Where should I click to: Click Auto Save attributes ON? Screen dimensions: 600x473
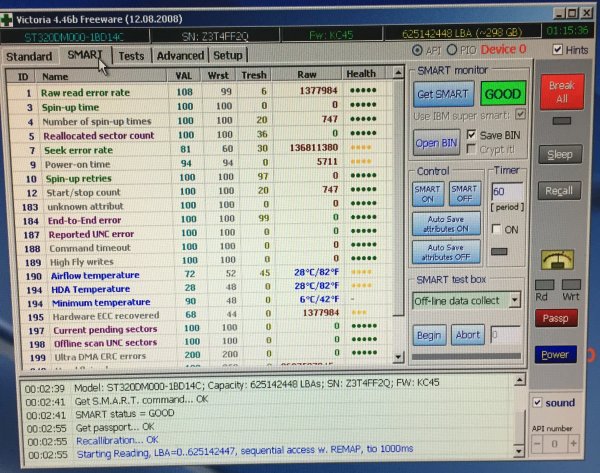[446, 224]
